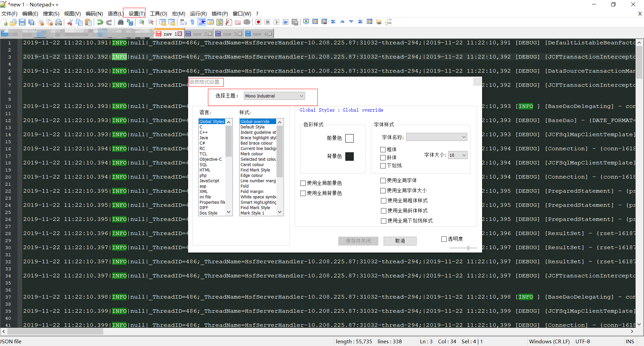
Task: Toggle Word Wrap using toolbar icon
Action: coord(183,22)
